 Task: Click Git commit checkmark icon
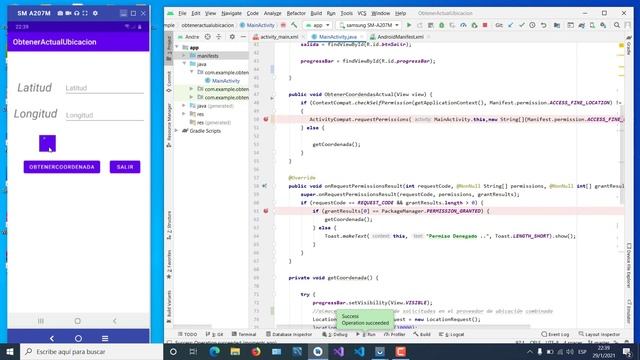521,25
